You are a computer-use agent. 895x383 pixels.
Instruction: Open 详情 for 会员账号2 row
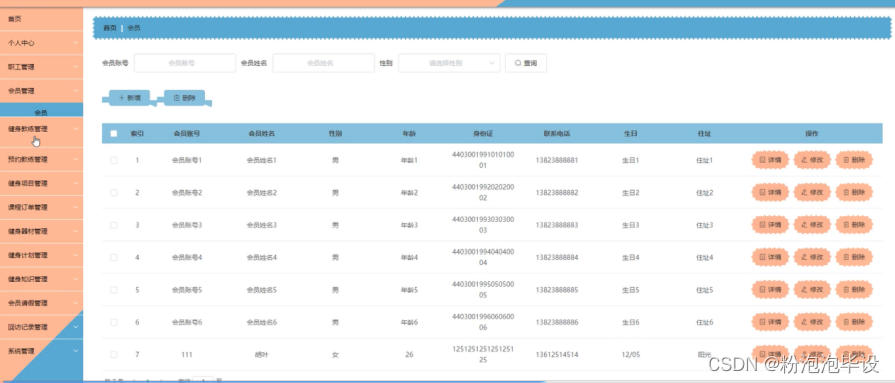point(770,193)
